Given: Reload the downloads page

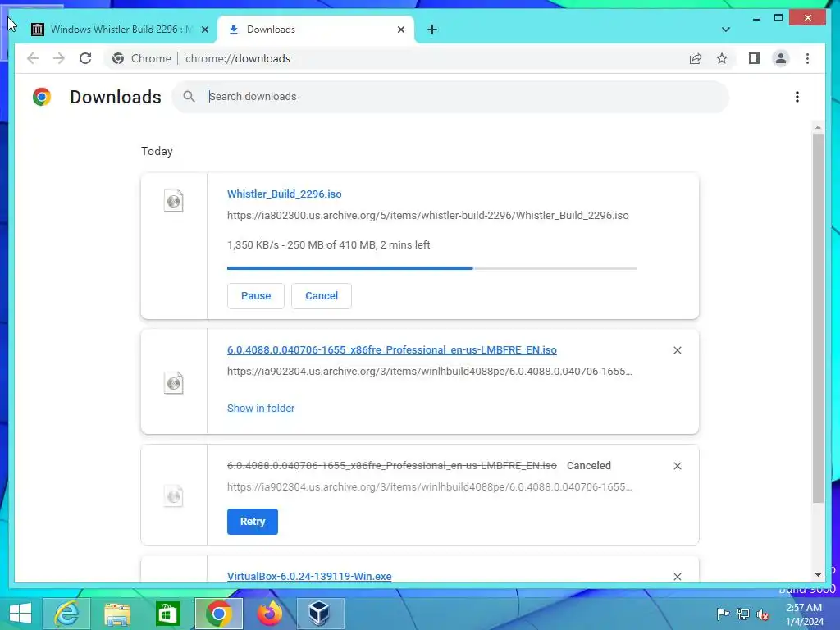Looking at the screenshot, I should pyautogui.click(x=85, y=58).
